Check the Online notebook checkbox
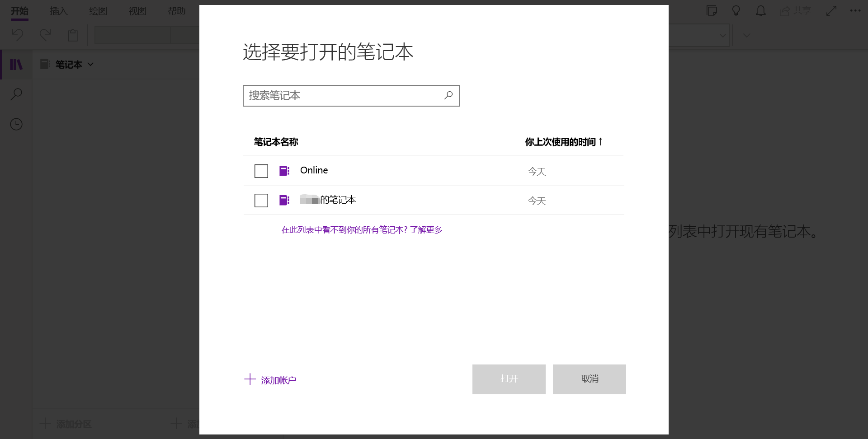Viewport: 868px width, 439px height. 261,171
